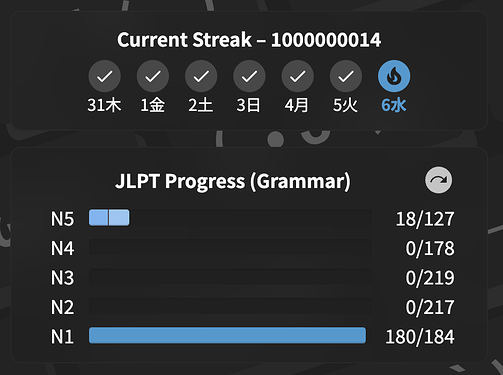Screen dimensions: 503x375
Task: Click the N5 level label
Action: (x=62, y=219)
